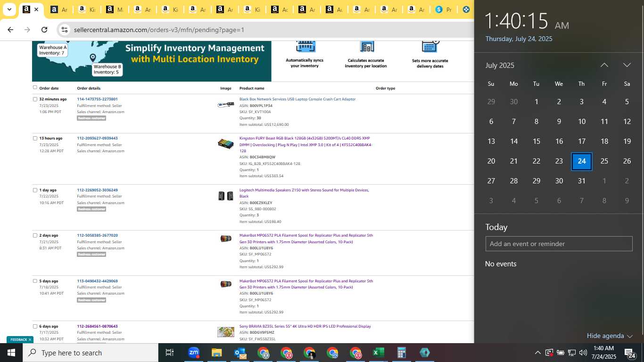Show hidden system tray icons chevron

tap(537, 353)
